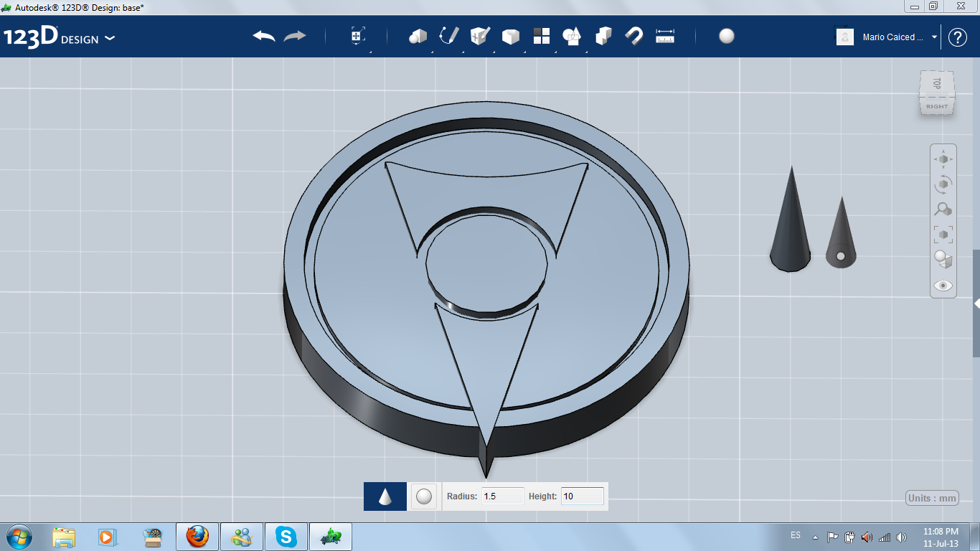The image size is (980, 551).
Task: Open the Material sphere tool
Action: (x=727, y=36)
